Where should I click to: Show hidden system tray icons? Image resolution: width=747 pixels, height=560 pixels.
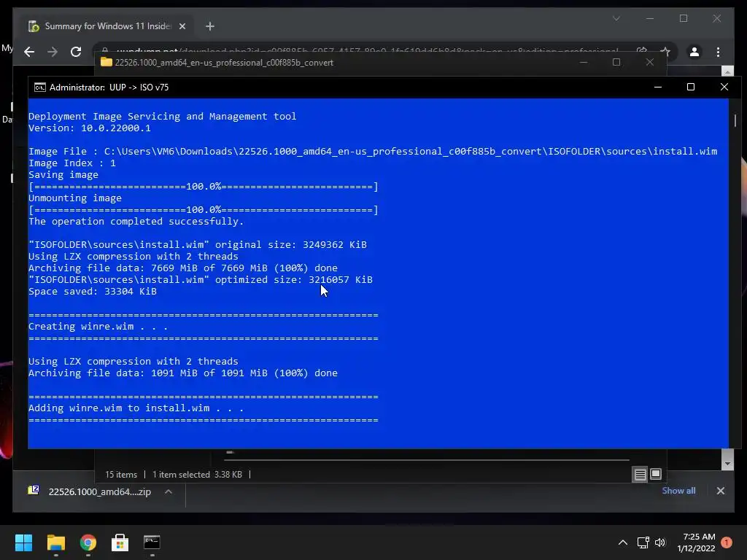(x=623, y=542)
